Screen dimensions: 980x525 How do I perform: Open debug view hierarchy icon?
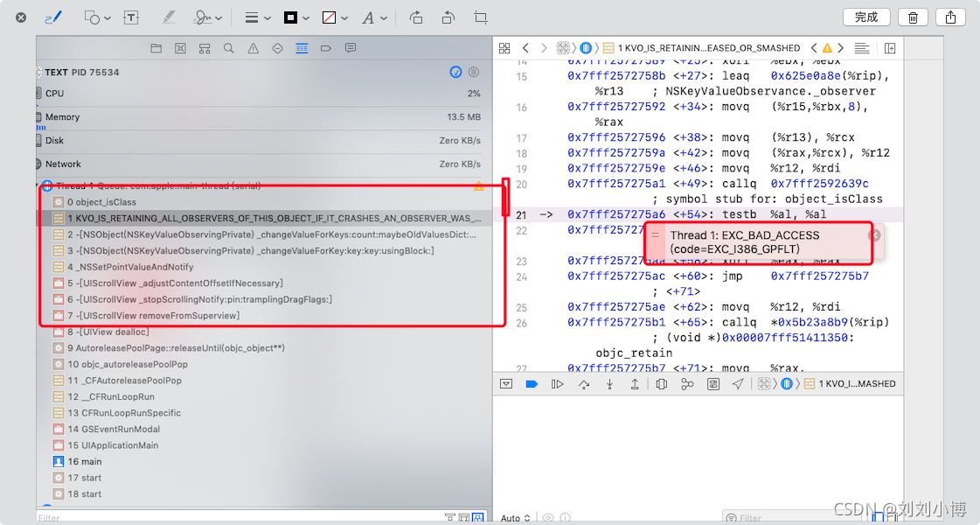pyautogui.click(x=661, y=384)
